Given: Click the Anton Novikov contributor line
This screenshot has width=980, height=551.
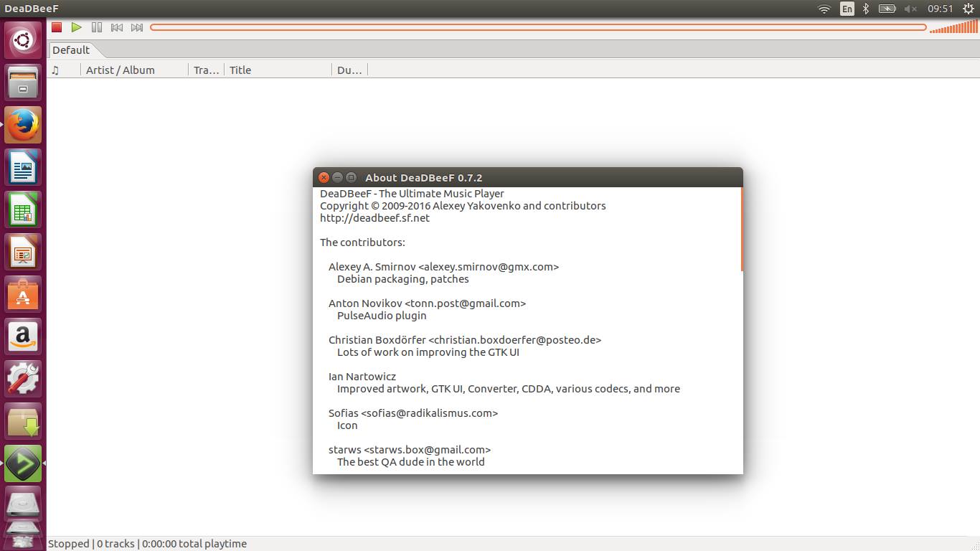Looking at the screenshot, I should 427,303.
